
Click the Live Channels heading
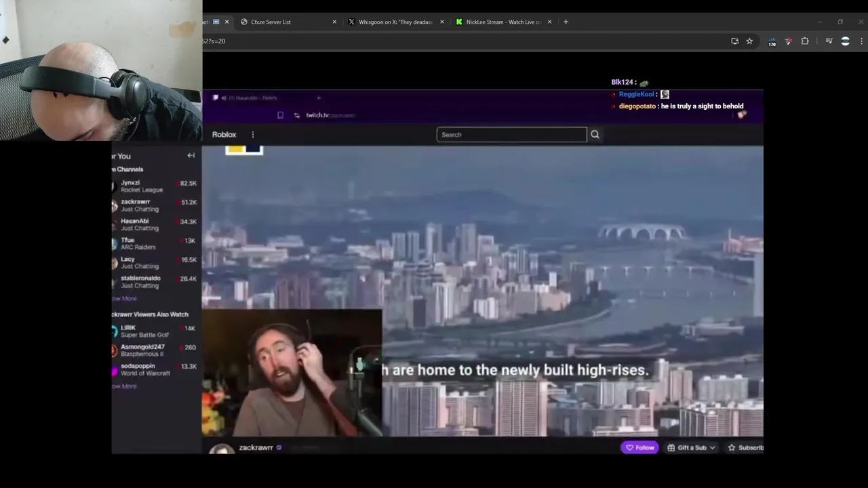coord(127,169)
